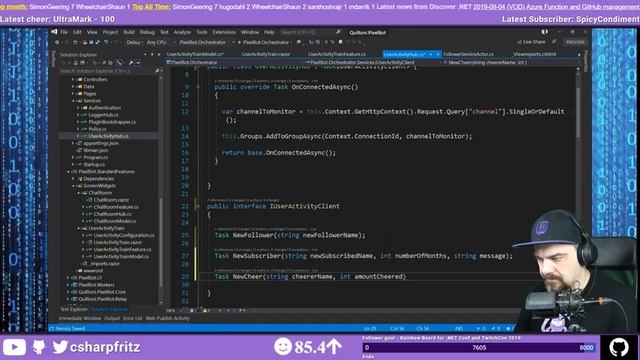Viewport: 640px width, 360px height.
Task: Expand the Dependencies node
Action: (x=73, y=178)
